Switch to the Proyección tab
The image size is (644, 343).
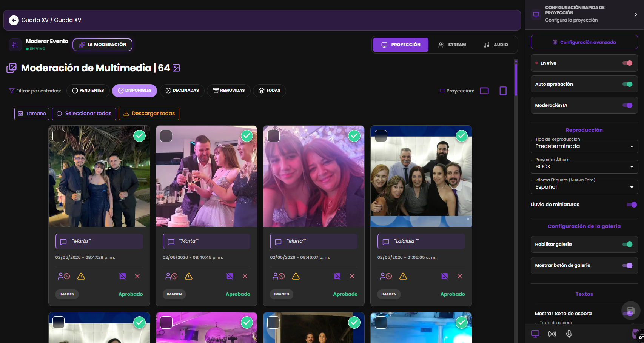coord(401,45)
